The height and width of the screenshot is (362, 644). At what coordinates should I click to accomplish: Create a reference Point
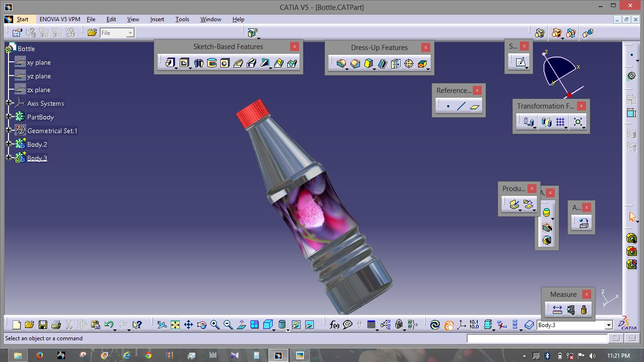pyautogui.click(x=448, y=107)
